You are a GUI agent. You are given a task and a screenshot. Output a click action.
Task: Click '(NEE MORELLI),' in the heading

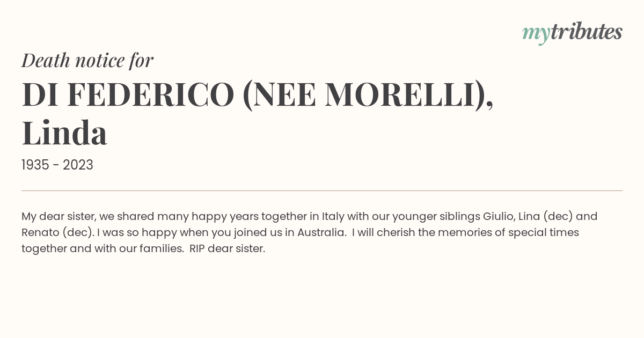[368, 95]
